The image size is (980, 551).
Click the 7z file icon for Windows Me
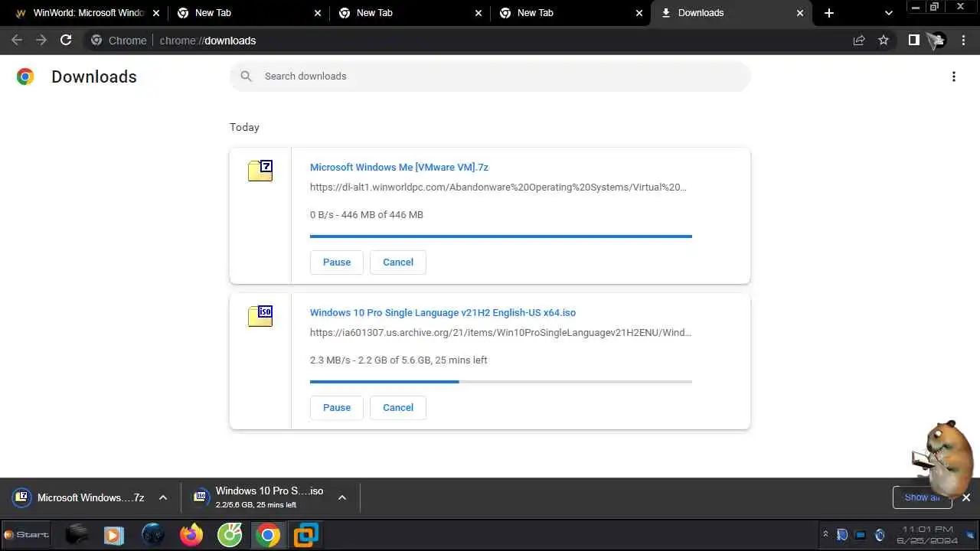[260, 171]
